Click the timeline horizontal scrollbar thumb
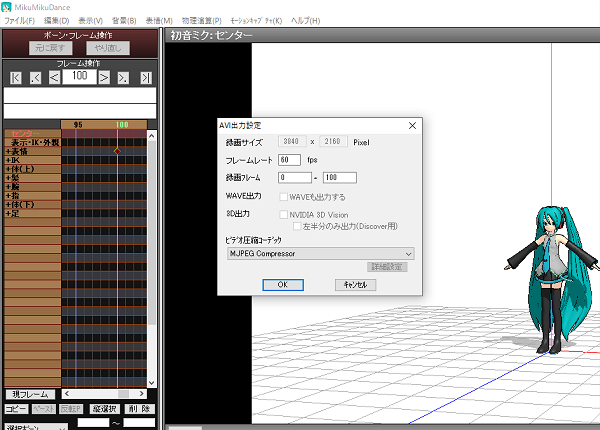The width and height of the screenshot is (600, 430). click(123, 394)
